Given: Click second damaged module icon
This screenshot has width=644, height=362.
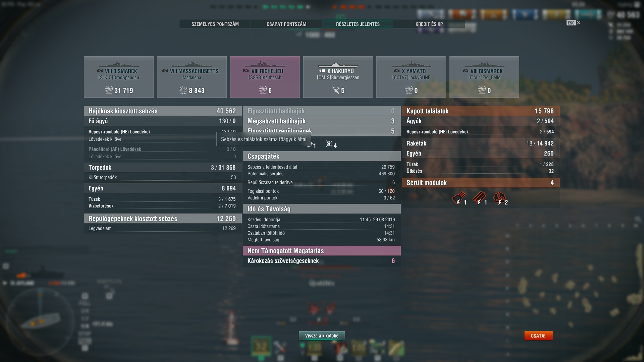Looking at the screenshot, I should click(x=479, y=198).
